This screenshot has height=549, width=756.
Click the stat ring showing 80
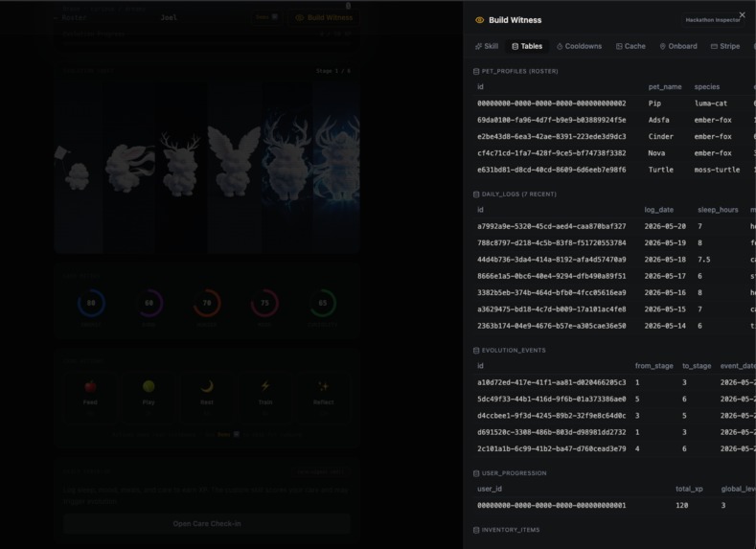(91, 303)
